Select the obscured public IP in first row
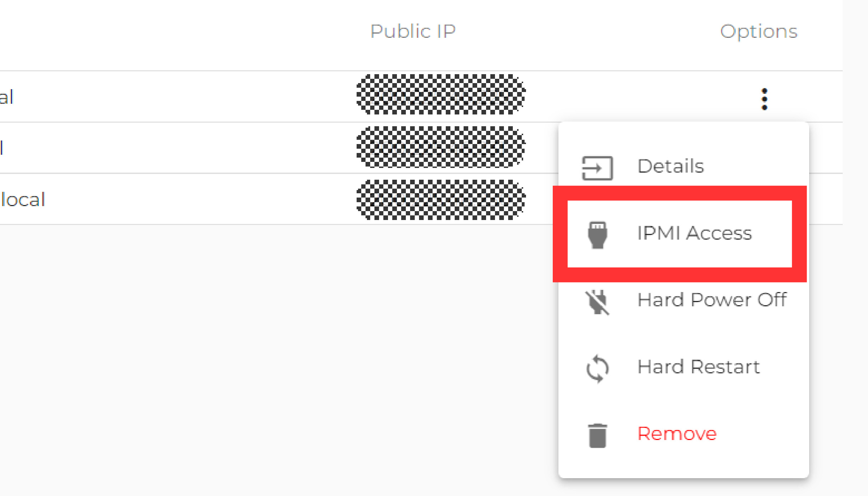The height and width of the screenshot is (496, 868). tap(440, 95)
